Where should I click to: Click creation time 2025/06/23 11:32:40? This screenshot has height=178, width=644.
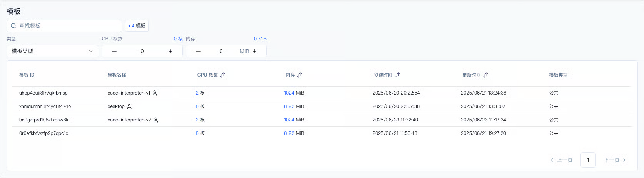395,120
